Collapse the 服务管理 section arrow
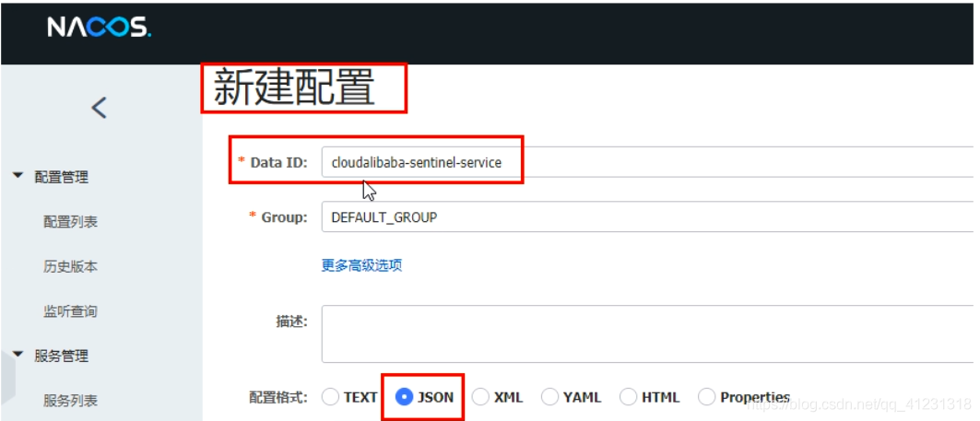This screenshot has height=421, width=980. [18, 356]
